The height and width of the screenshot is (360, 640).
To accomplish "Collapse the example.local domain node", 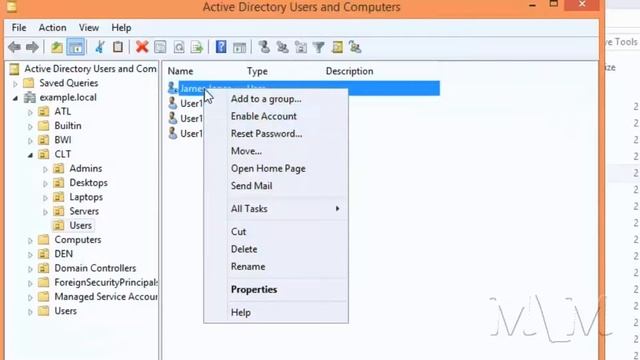I will click(16, 98).
